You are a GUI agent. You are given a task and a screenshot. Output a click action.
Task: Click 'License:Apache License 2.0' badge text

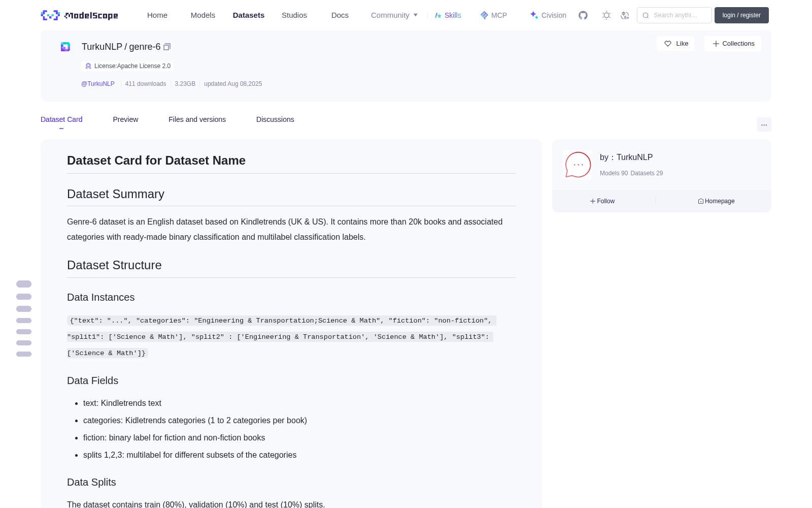tap(132, 66)
